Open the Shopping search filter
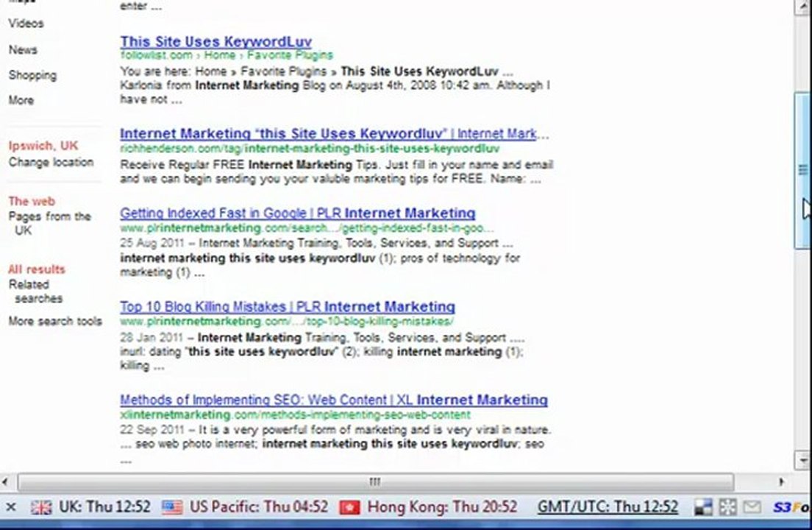This screenshot has height=530, width=812. coord(32,75)
